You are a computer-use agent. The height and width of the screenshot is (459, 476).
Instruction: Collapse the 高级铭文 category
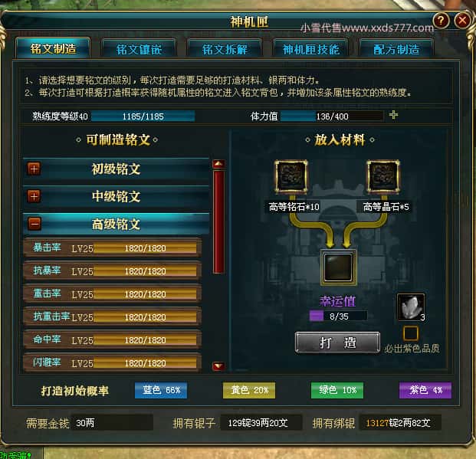click(x=34, y=224)
